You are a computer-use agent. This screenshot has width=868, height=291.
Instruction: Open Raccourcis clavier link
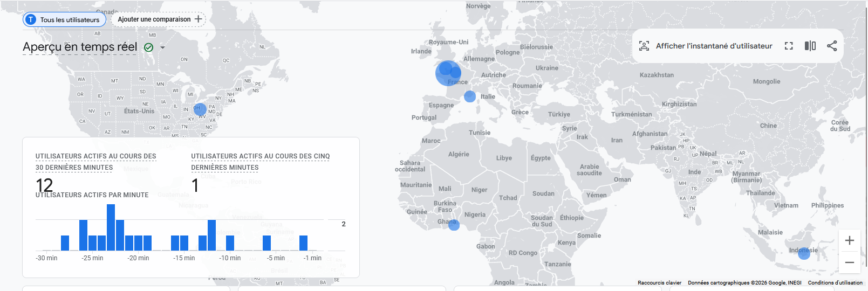[x=659, y=282]
